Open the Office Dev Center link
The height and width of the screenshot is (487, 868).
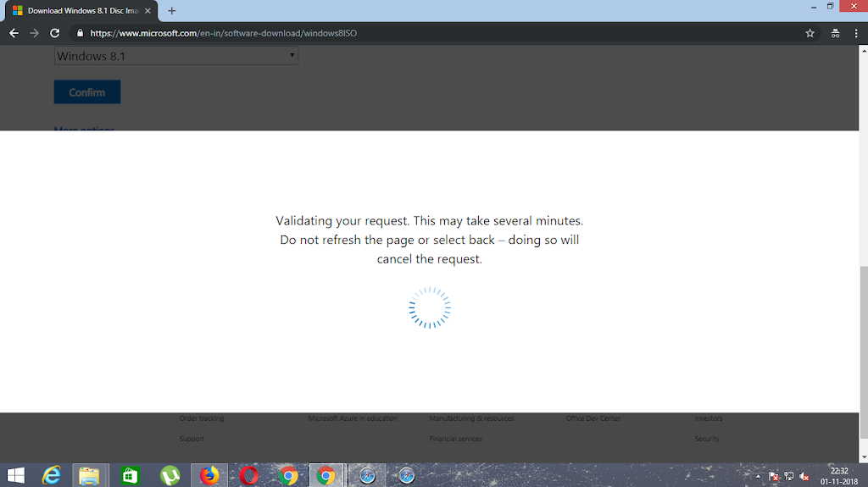click(593, 418)
